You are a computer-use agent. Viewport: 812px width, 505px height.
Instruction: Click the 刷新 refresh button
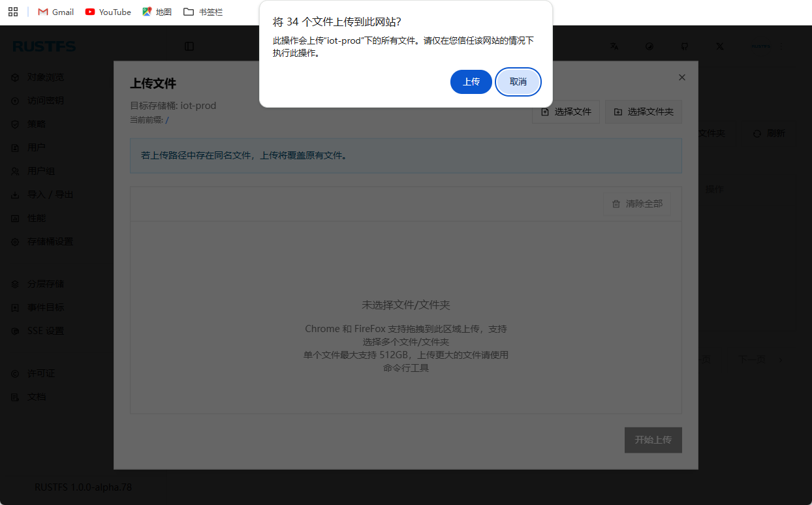pyautogui.click(x=769, y=133)
